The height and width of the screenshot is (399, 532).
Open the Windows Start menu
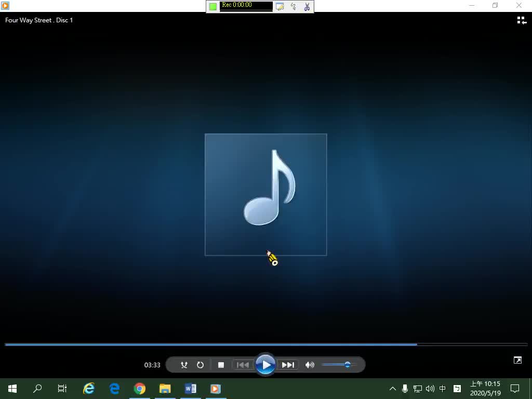12,389
